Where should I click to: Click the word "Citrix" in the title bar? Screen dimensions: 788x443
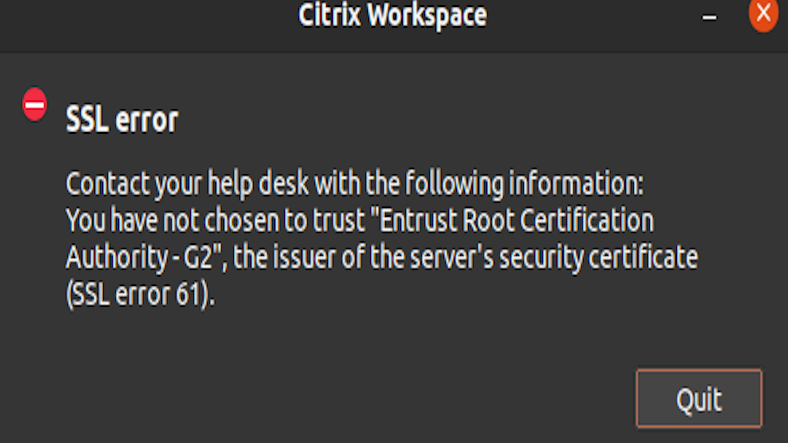click(329, 16)
